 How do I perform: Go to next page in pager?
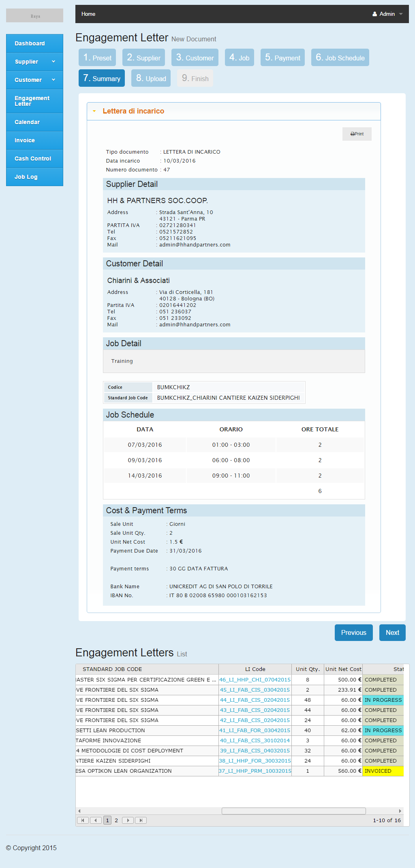[x=128, y=820]
